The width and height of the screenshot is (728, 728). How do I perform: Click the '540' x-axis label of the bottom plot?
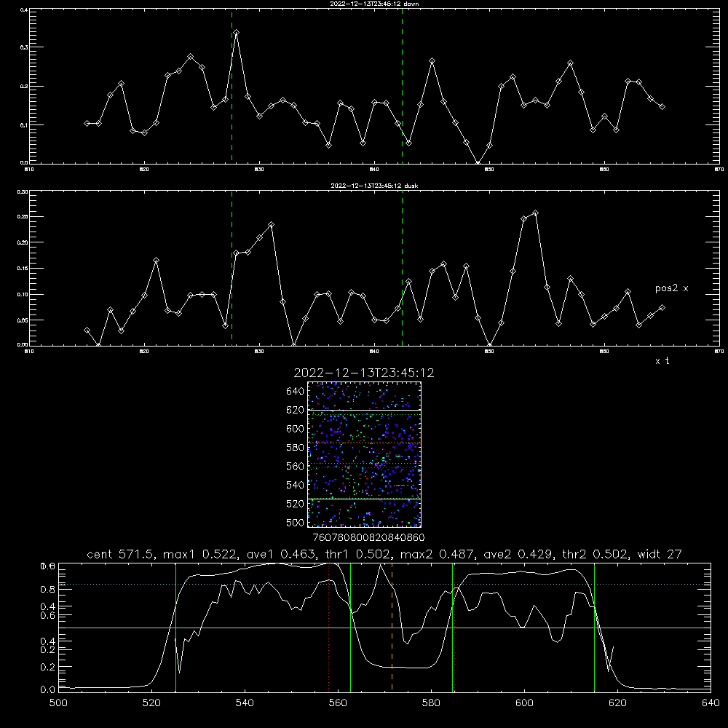(245, 703)
